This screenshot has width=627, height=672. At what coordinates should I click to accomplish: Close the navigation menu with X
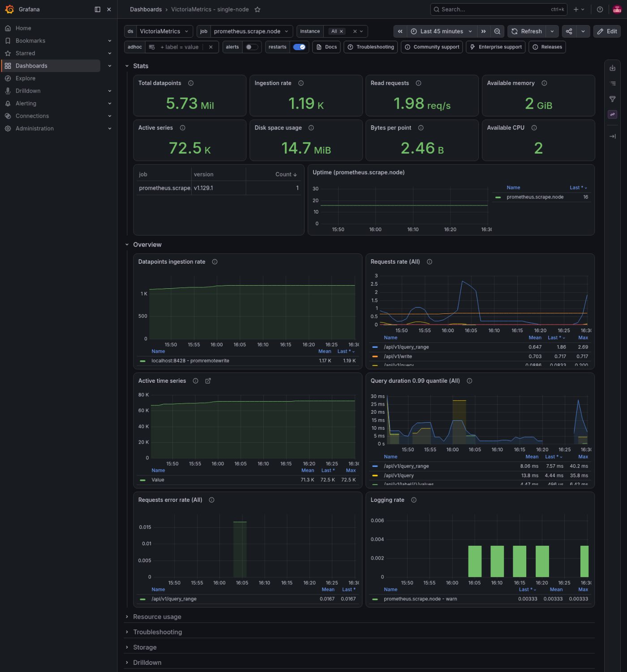[x=109, y=9]
